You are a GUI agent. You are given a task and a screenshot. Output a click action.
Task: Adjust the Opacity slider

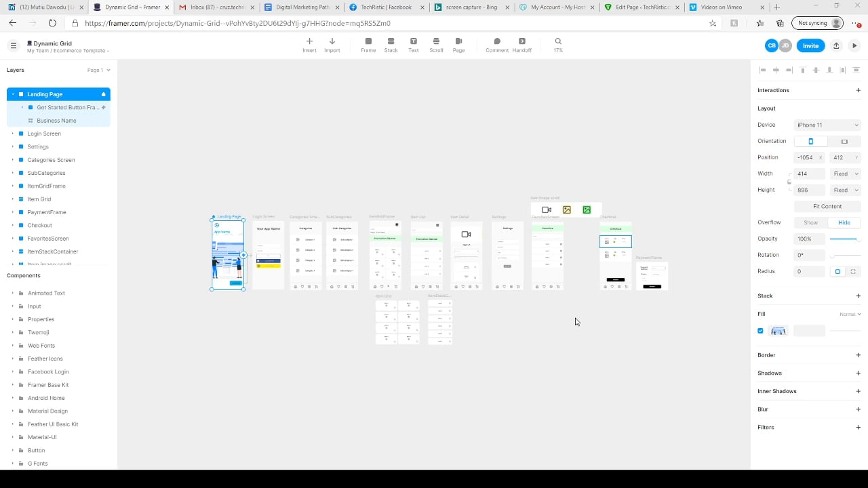coord(845,239)
